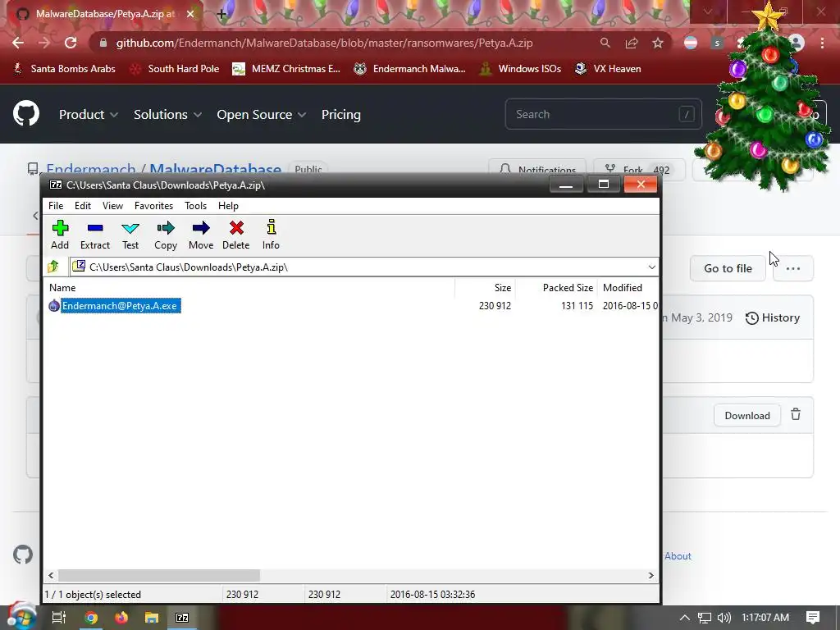Image resolution: width=840 pixels, height=630 pixels.
Task: Open the Edit menu
Action: coord(83,206)
